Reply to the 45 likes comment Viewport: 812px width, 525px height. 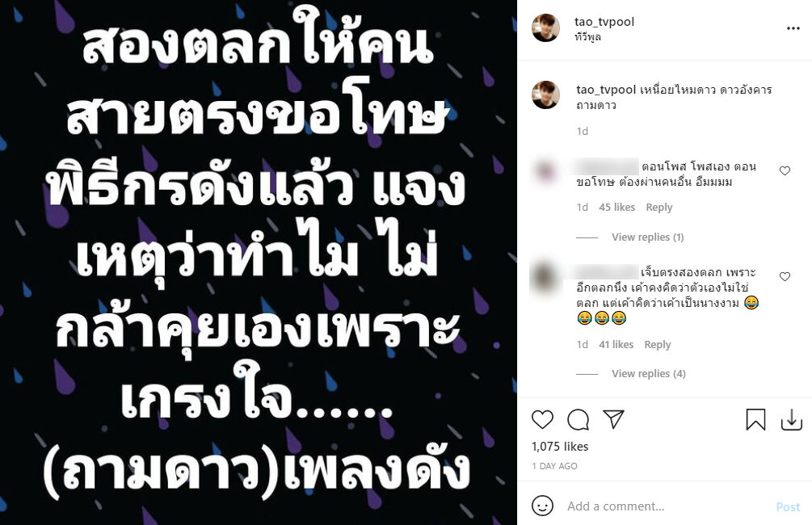[x=658, y=207]
